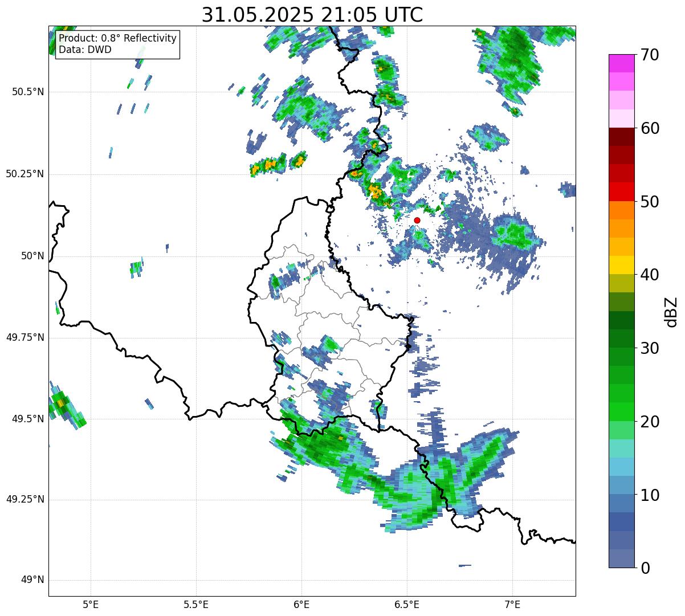Pick the bright red swatch just above 50 dBZ
The height and width of the screenshot is (616, 685).
point(621,192)
